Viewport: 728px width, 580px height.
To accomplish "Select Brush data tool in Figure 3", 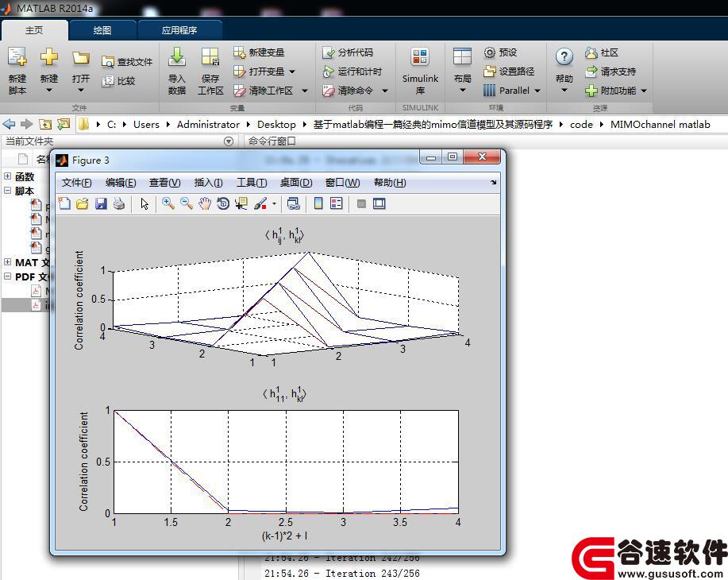I will [x=260, y=203].
